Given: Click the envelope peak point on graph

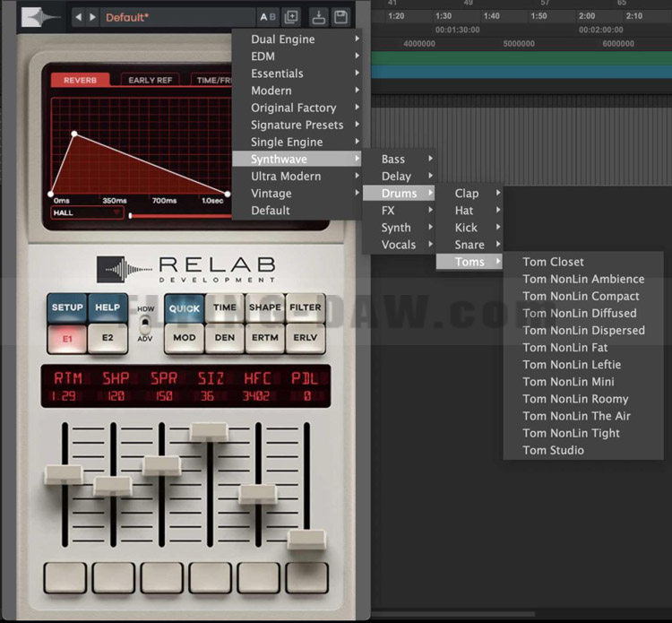Looking at the screenshot, I should click(x=74, y=134).
